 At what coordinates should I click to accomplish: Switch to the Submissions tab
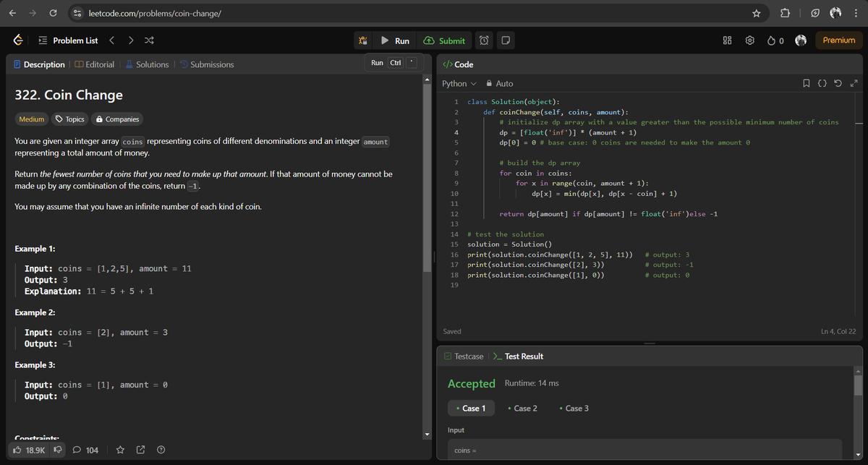click(x=206, y=64)
